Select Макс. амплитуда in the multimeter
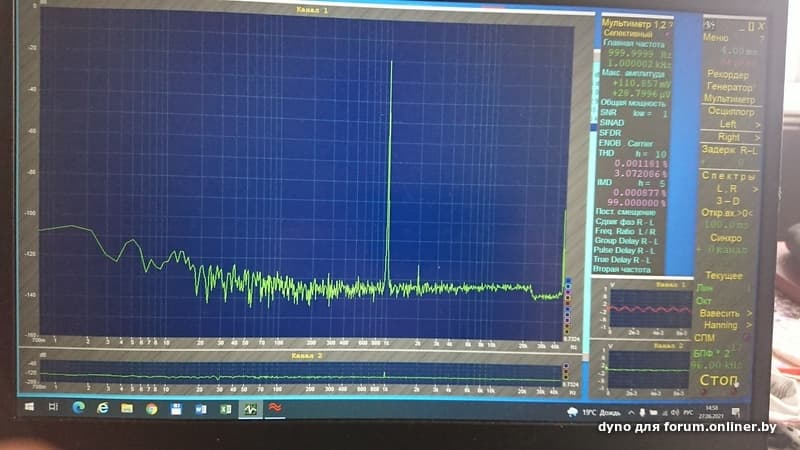Image resolution: width=800 pixels, height=450 pixels. [x=633, y=73]
